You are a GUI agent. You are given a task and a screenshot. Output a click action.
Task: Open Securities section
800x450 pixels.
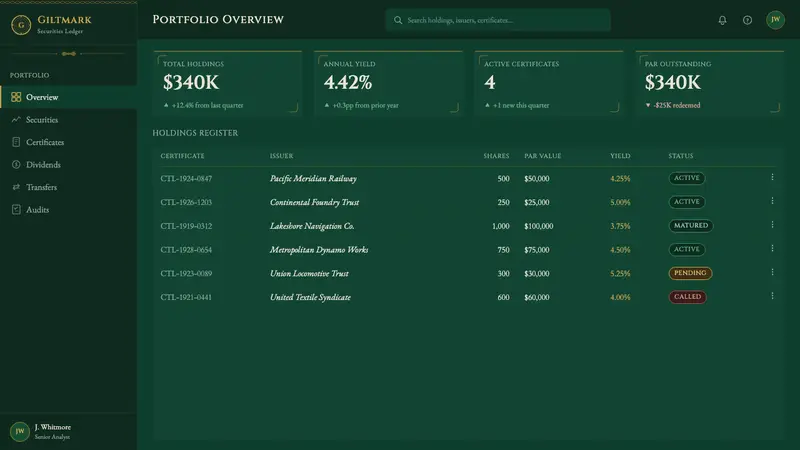click(x=68, y=119)
